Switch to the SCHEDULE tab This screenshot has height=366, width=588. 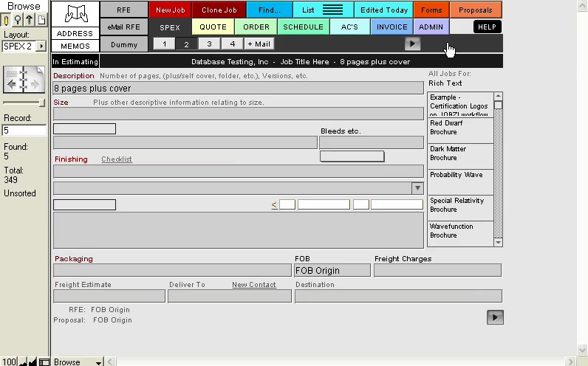[303, 27]
